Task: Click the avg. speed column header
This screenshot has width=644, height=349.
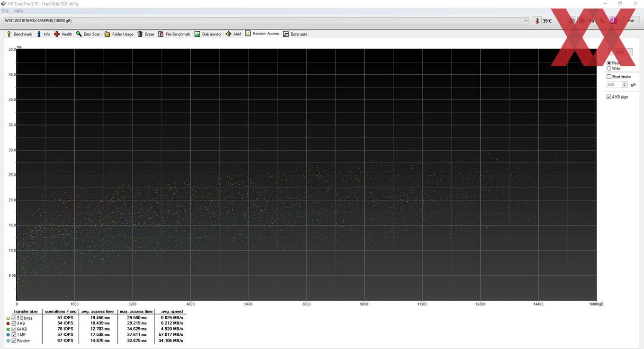Action: tap(172, 312)
